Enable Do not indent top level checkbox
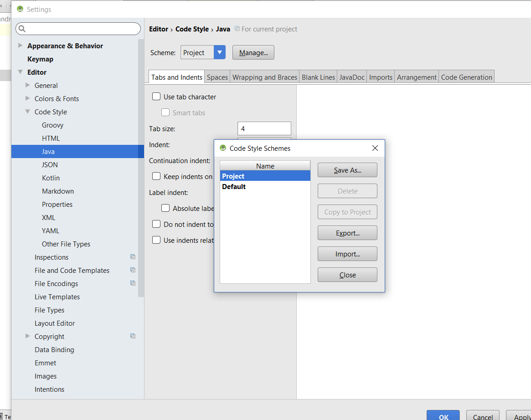Screen dimensions: 531x420 coord(156,224)
